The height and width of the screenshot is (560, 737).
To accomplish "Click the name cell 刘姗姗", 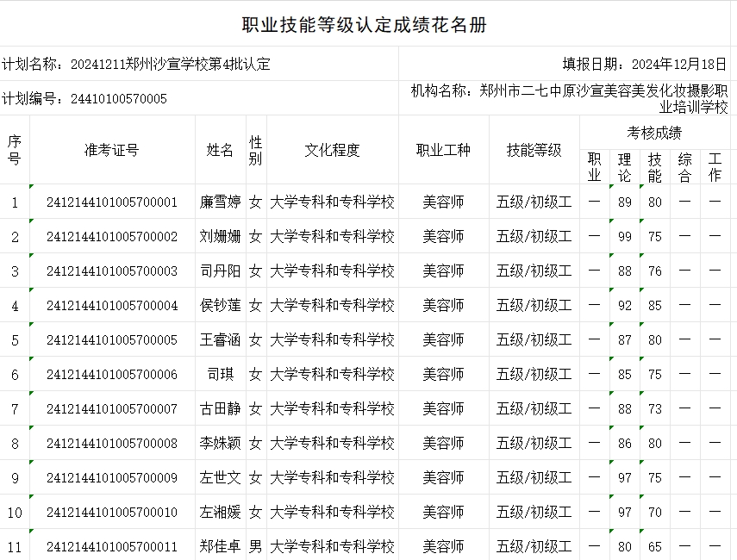I will pyautogui.click(x=220, y=237).
